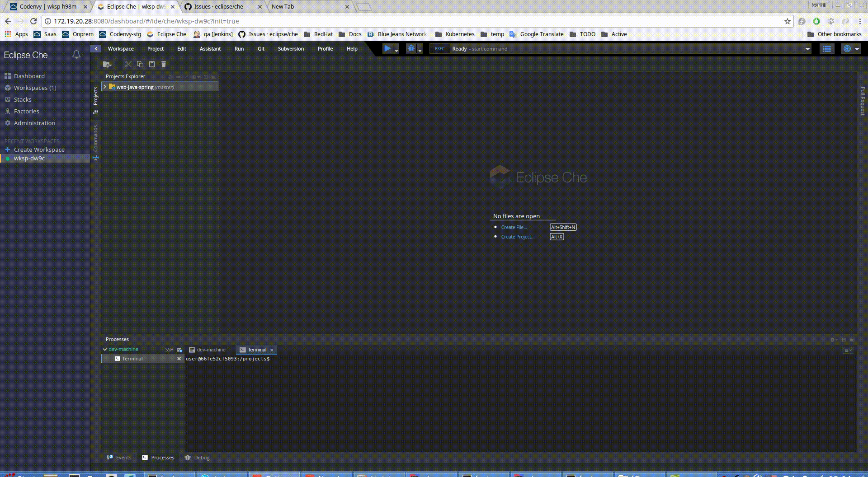Switch to the dev-machine output tab
This screenshot has height=477, width=868.
(208, 350)
